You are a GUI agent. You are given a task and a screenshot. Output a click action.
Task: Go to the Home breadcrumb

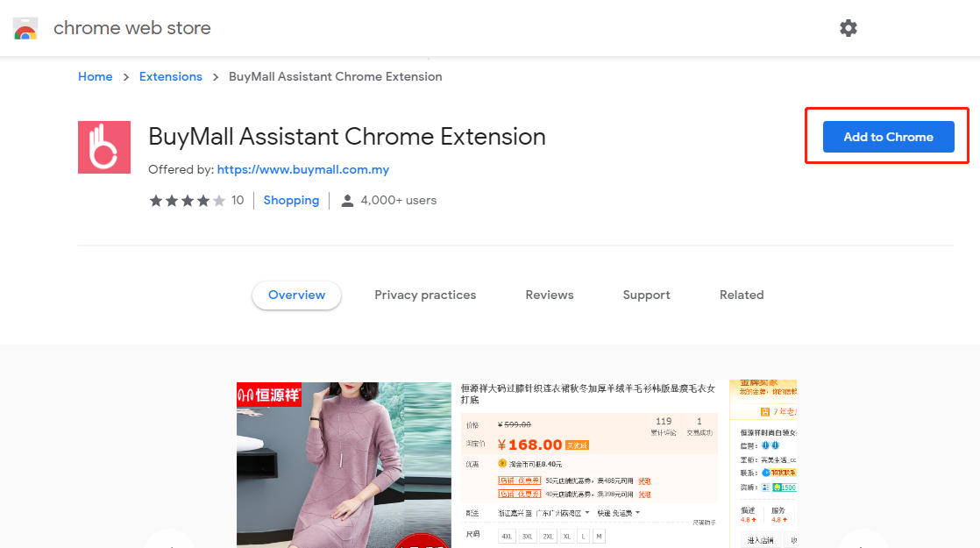[x=95, y=77]
